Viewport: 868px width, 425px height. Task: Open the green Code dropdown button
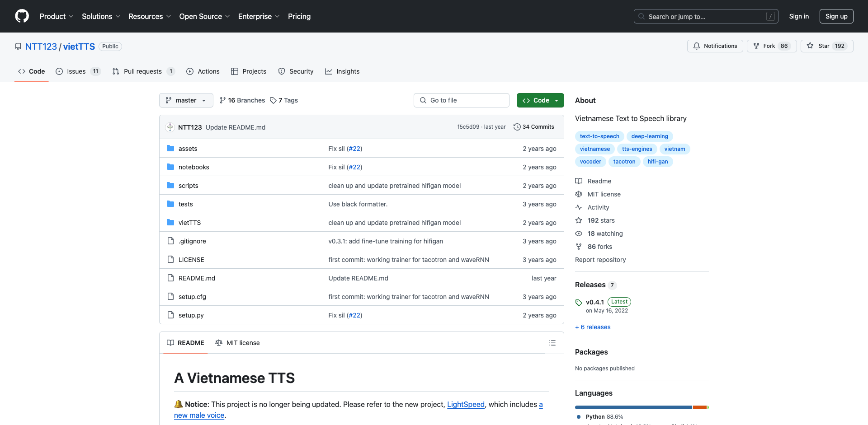click(540, 100)
